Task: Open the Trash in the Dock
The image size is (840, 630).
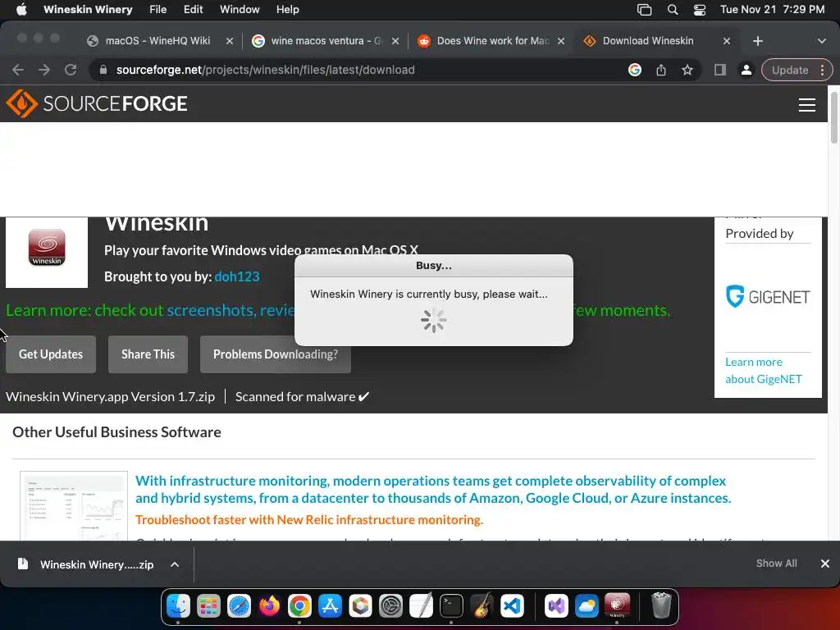Action: tap(661, 605)
